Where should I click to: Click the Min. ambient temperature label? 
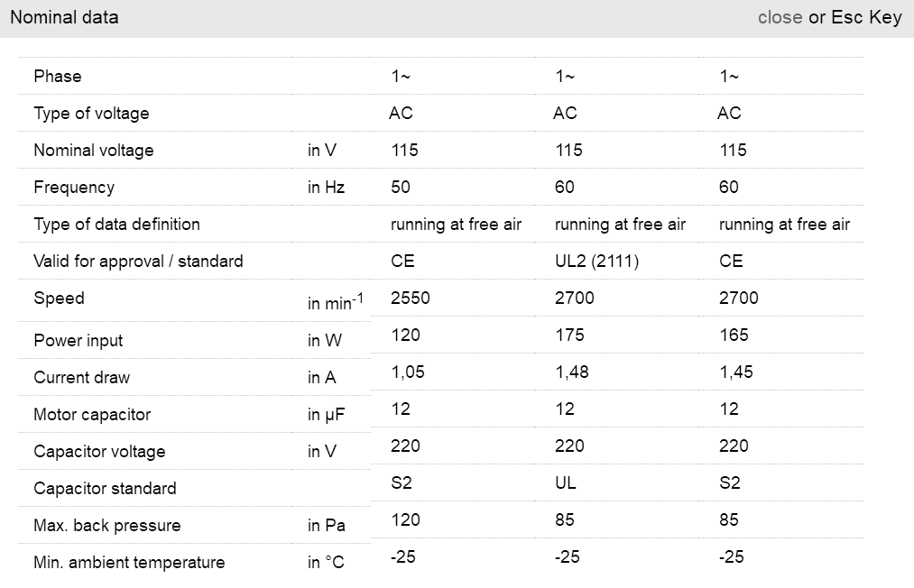tap(129, 563)
